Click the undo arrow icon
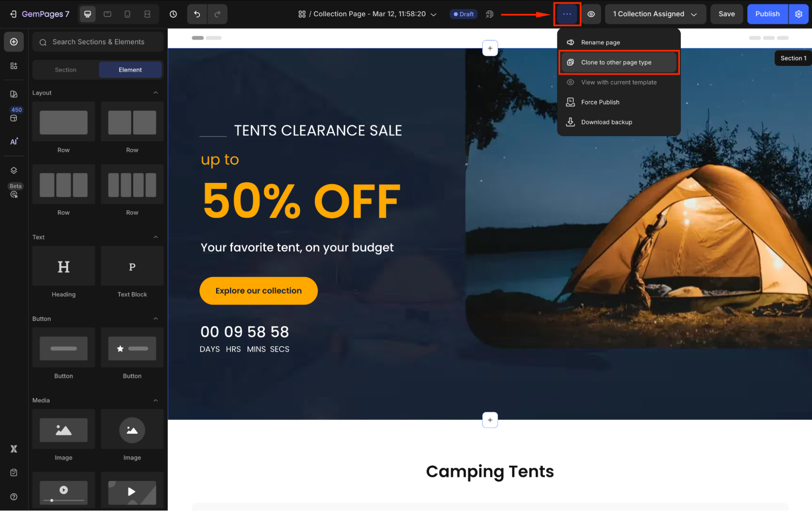The height and width of the screenshot is (511, 812). tap(197, 14)
